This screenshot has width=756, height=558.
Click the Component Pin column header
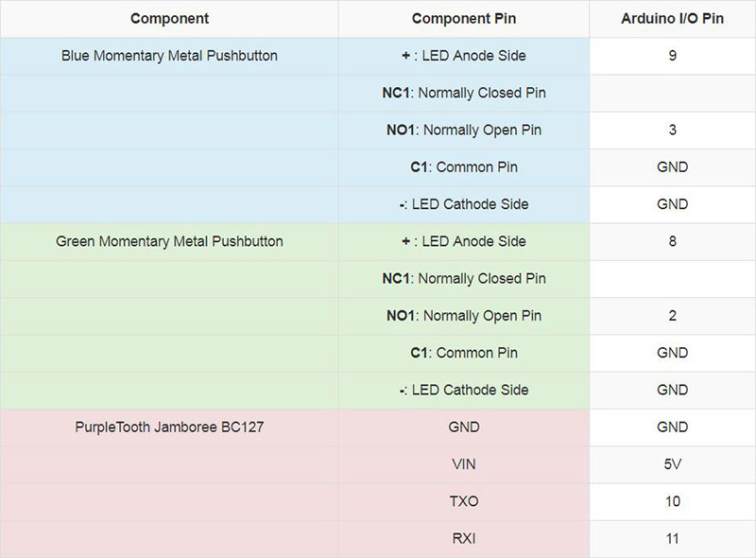click(x=463, y=19)
